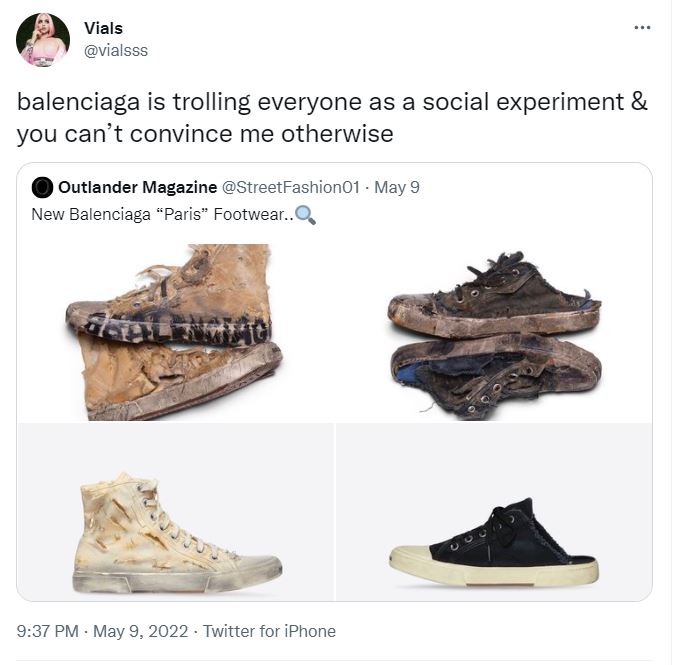Open the tan destroyed high-top sneakers photo
Viewport: 681px width, 665px height.
175,332
